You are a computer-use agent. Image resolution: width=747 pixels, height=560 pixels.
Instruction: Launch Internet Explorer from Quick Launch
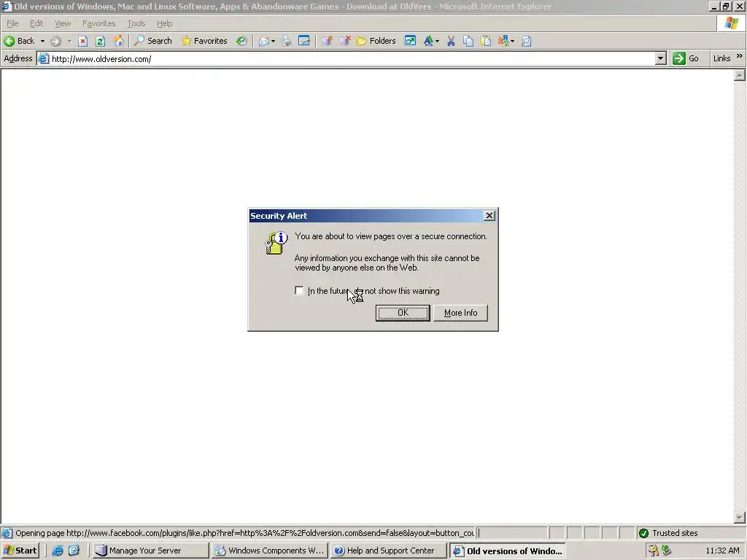coord(58,551)
